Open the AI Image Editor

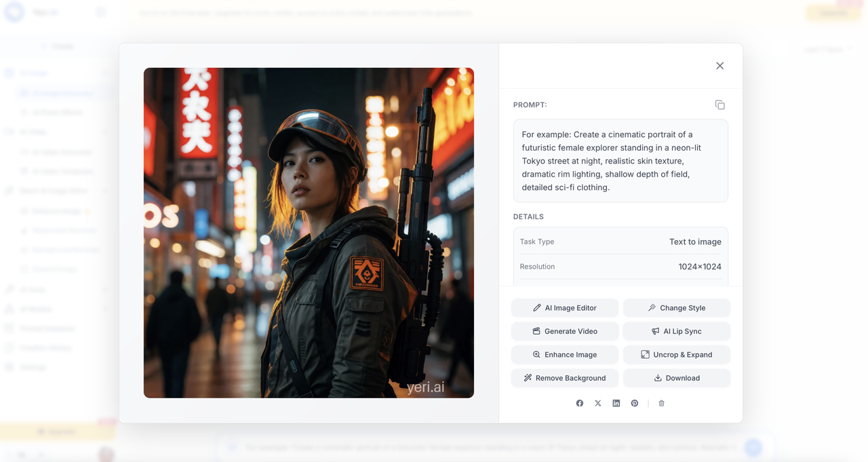565,308
